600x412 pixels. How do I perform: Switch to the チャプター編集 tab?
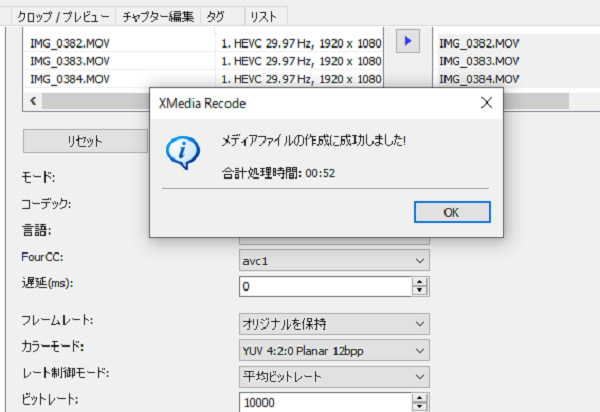tap(158, 17)
